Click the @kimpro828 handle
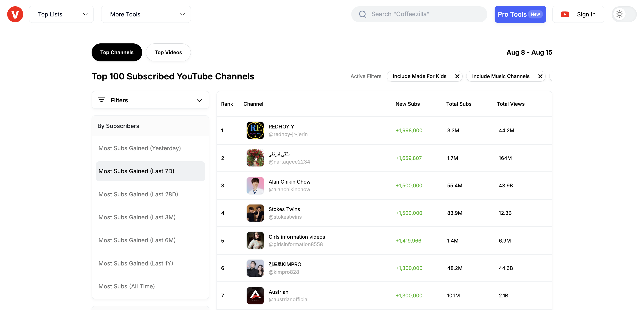644x310 pixels. [x=284, y=272]
